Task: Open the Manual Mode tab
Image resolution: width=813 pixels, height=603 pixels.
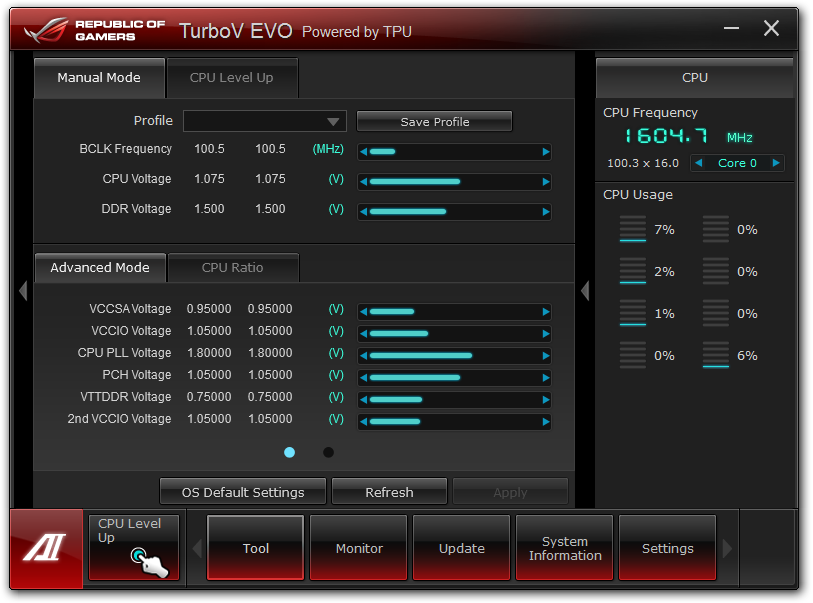Action: [x=99, y=78]
